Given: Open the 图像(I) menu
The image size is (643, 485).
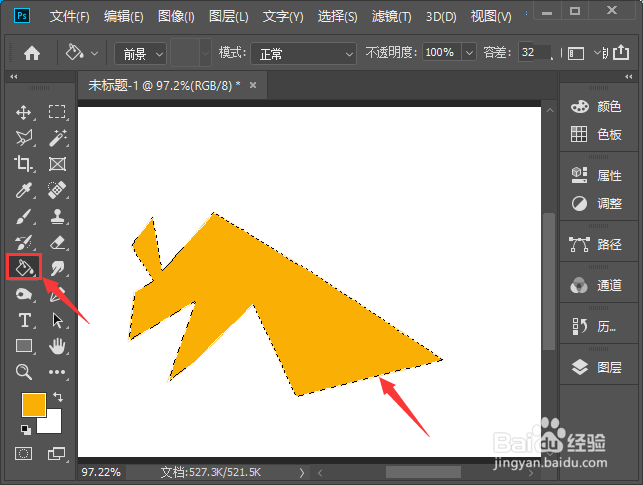Looking at the screenshot, I should point(176,16).
